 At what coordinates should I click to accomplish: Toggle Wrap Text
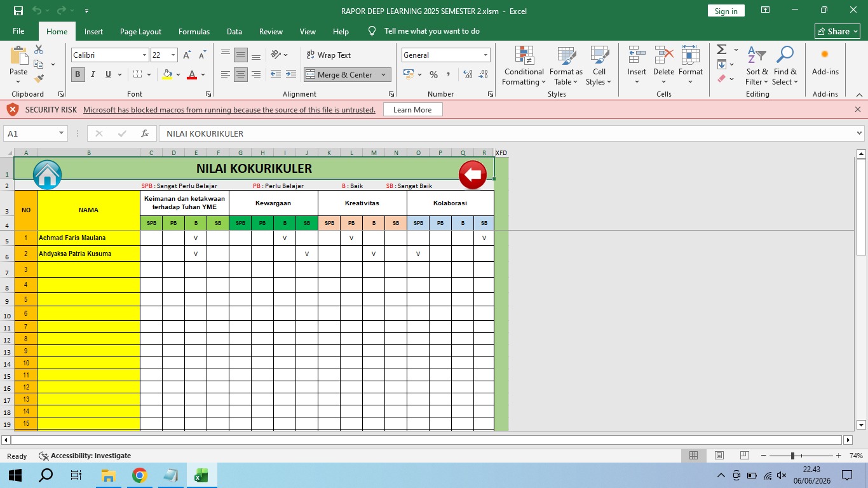pyautogui.click(x=329, y=55)
